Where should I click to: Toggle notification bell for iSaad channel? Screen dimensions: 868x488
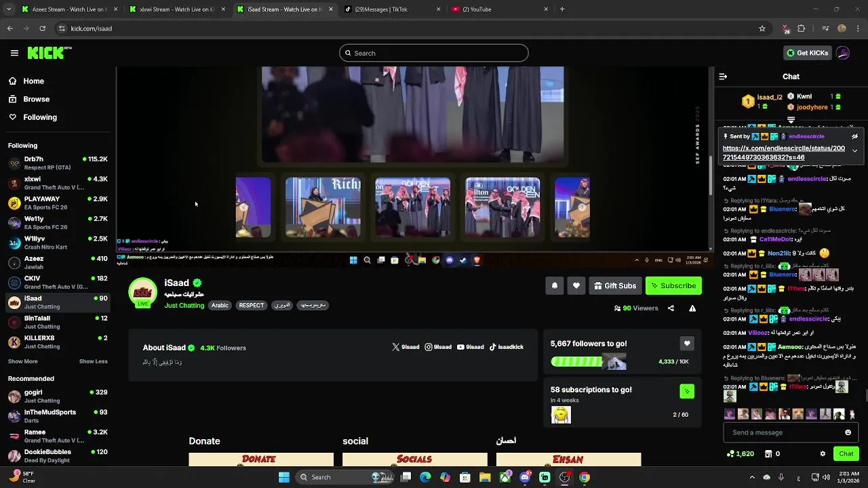point(555,286)
